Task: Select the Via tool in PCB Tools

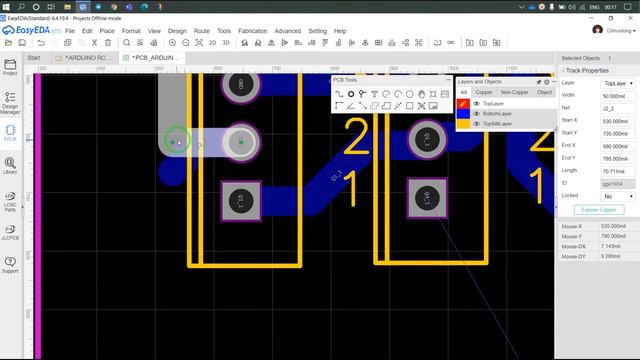Action: click(x=362, y=94)
